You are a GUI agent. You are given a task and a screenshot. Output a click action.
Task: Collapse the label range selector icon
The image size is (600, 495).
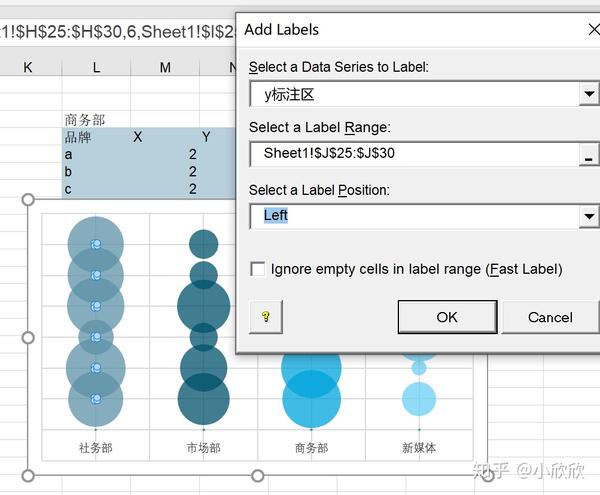click(589, 155)
